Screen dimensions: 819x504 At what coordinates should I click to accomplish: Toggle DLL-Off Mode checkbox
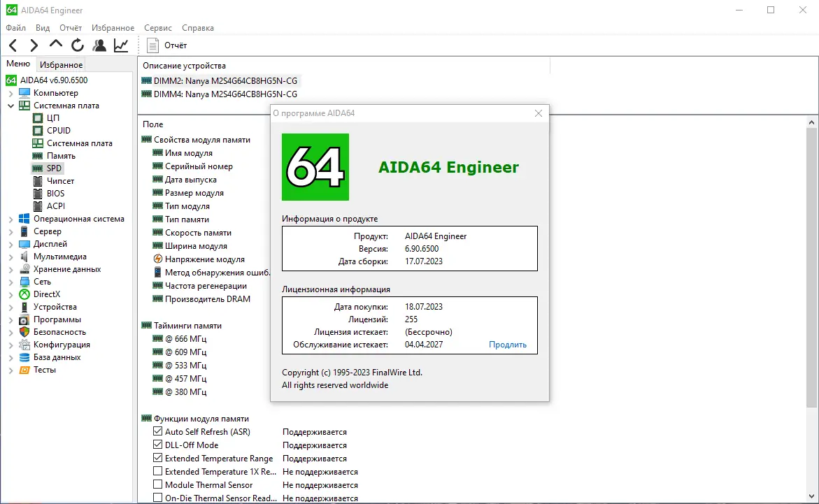pos(158,445)
